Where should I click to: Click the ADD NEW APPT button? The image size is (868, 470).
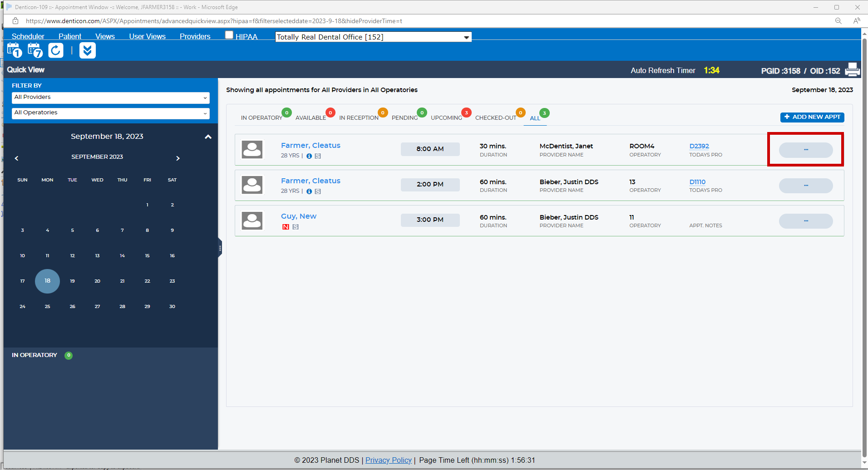point(812,117)
